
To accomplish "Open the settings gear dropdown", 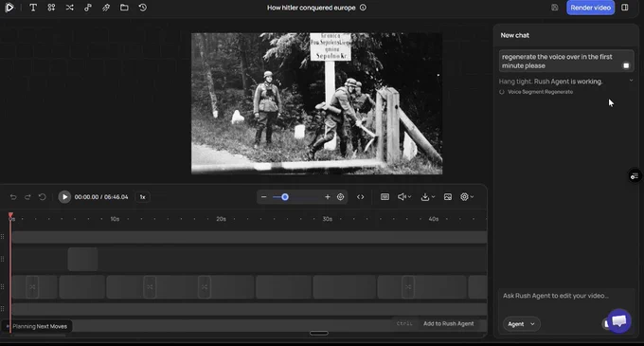I will point(467,197).
